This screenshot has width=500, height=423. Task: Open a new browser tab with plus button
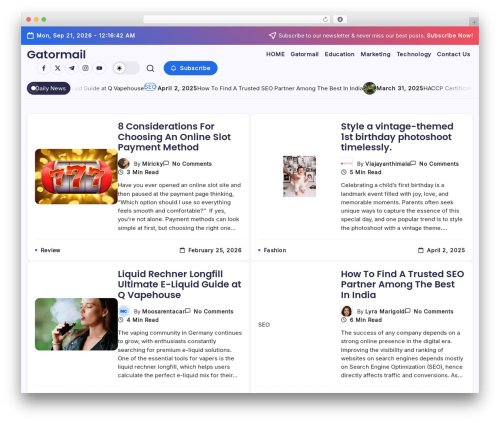pos(474,22)
